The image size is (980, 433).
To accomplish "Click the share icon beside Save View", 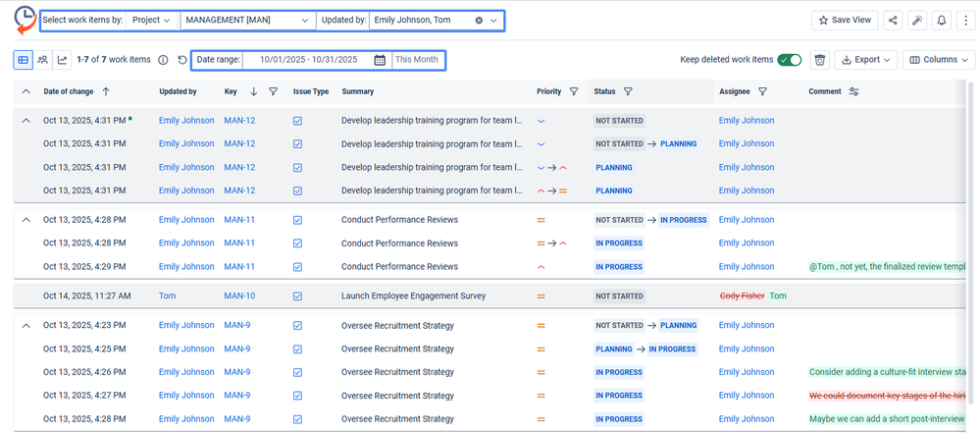I will coord(893,20).
